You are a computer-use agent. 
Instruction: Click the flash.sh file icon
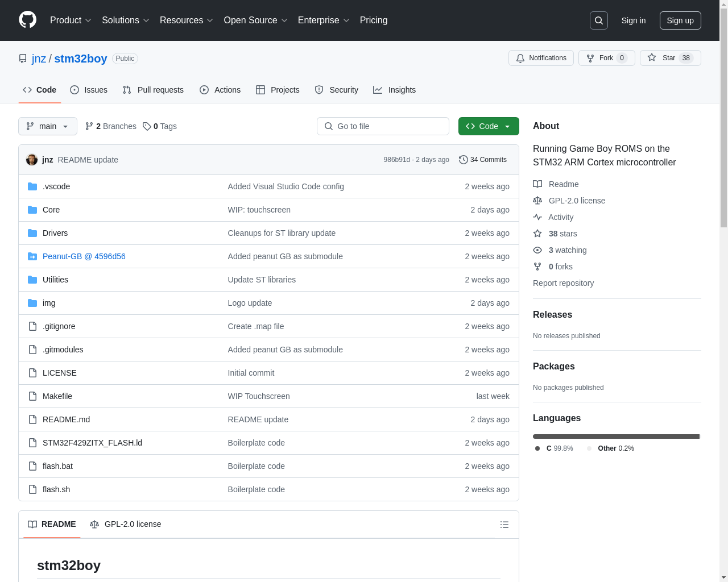[32, 489]
